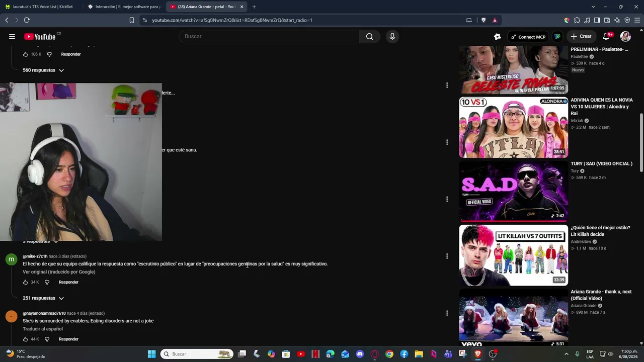
Task: Show the browser sidebar panel
Action: 597,20
